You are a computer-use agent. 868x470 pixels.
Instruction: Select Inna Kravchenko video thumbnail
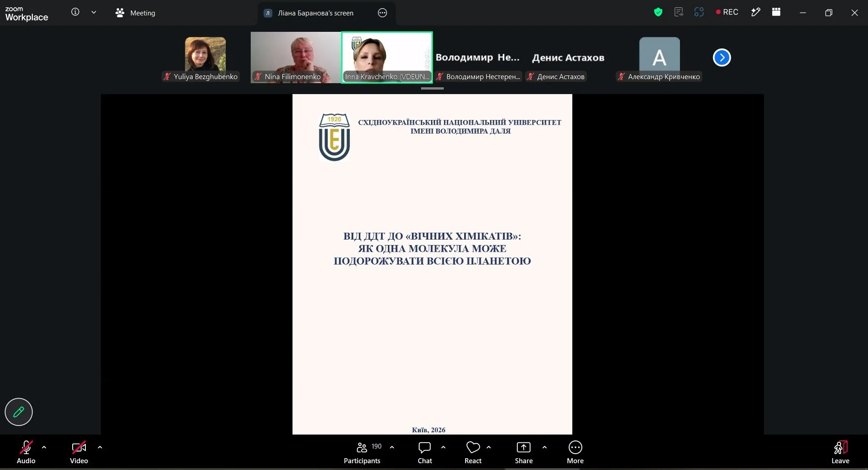(387, 57)
